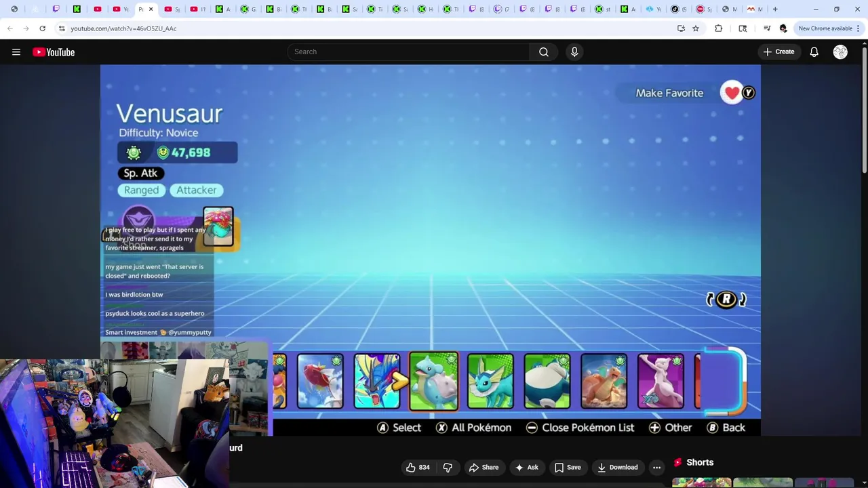Image resolution: width=868 pixels, height=488 pixels.
Task: Click the 'Smart investment' chat message
Action: click(x=159, y=332)
